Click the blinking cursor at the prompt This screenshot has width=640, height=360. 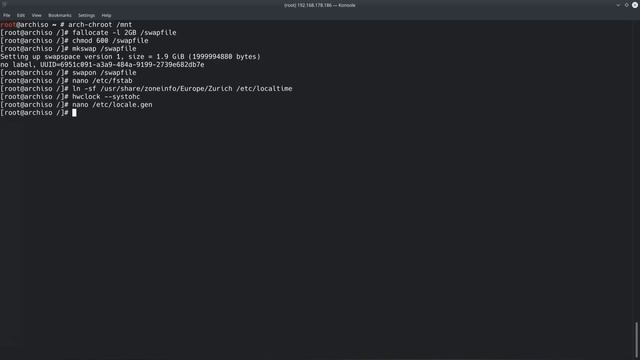(x=74, y=113)
